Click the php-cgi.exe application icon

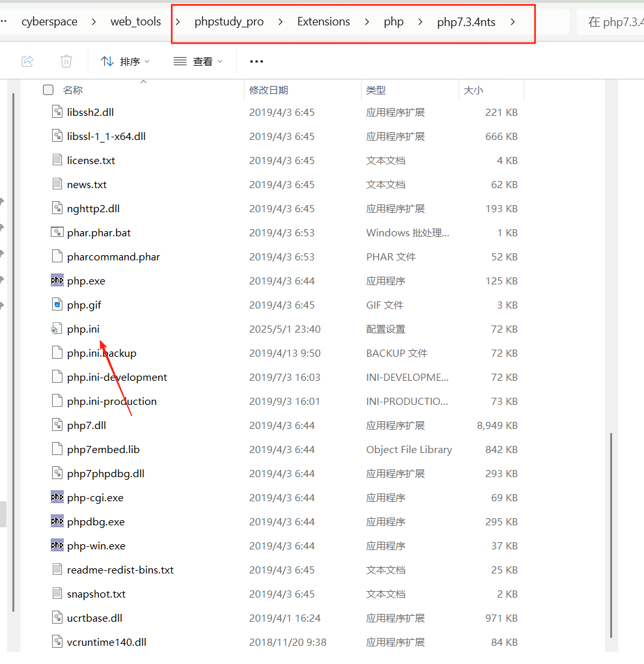[x=57, y=497]
